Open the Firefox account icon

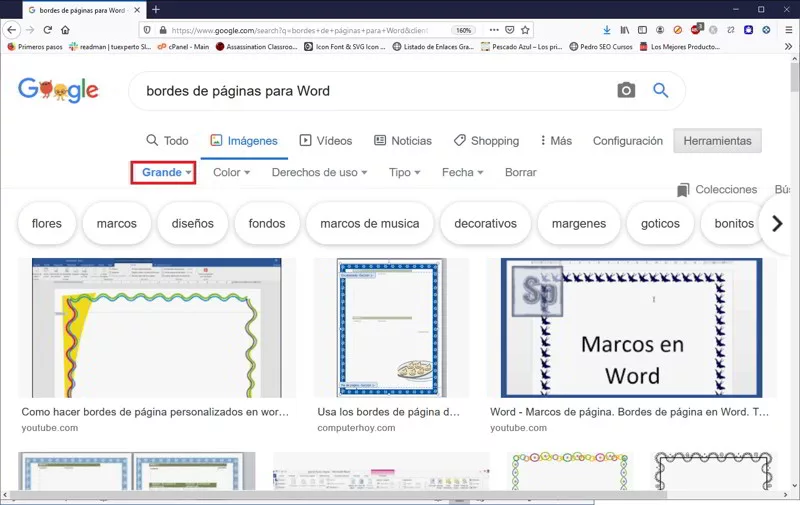pos(660,30)
